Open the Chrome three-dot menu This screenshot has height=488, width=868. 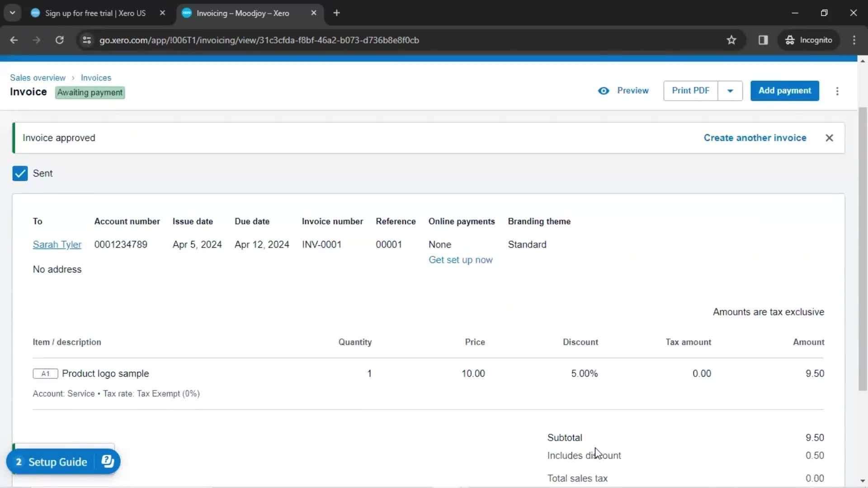854,40
